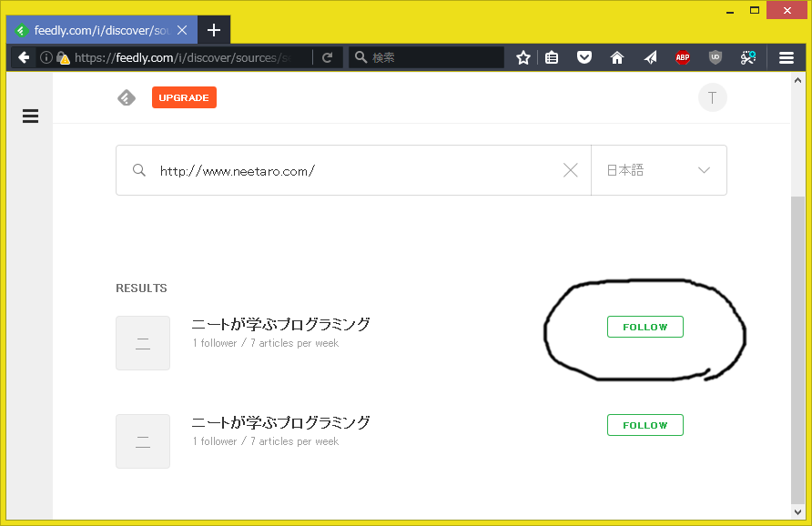Click thumbnail of the first result

click(143, 343)
